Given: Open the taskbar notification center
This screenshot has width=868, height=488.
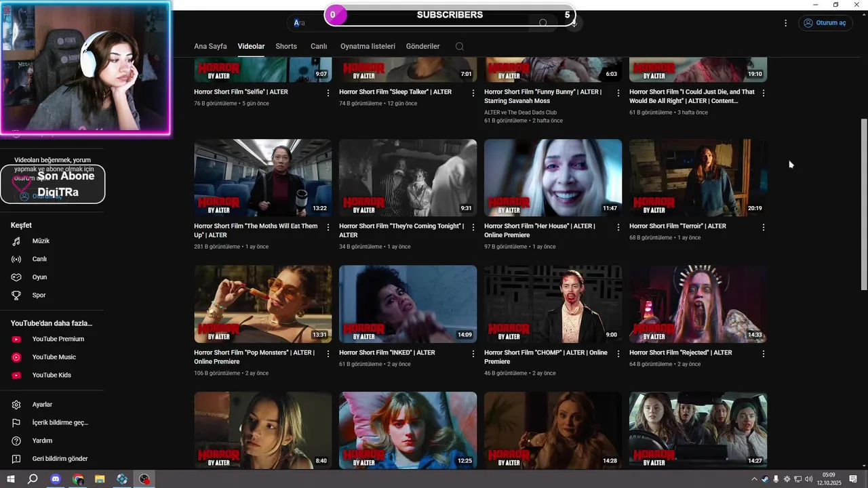Looking at the screenshot, I should point(854,479).
